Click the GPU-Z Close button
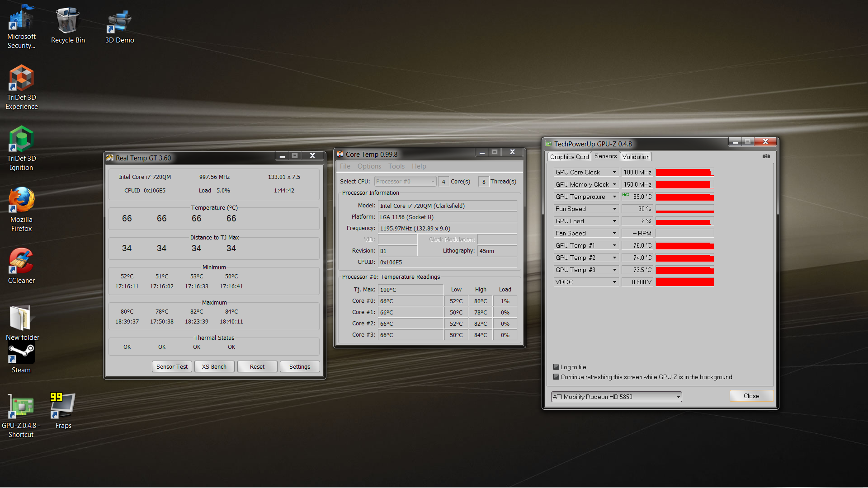The image size is (868, 488). click(751, 396)
